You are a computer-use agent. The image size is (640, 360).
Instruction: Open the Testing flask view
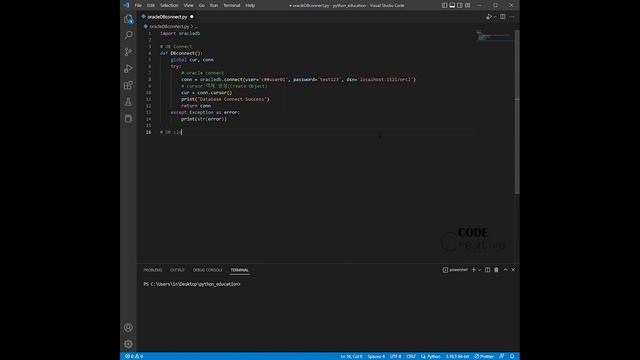pyautogui.click(x=128, y=102)
